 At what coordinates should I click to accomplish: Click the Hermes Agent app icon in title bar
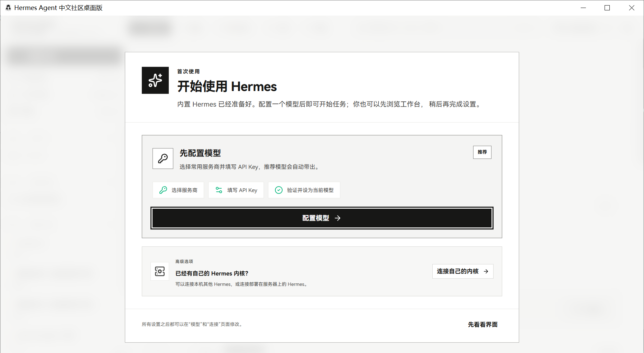point(8,8)
